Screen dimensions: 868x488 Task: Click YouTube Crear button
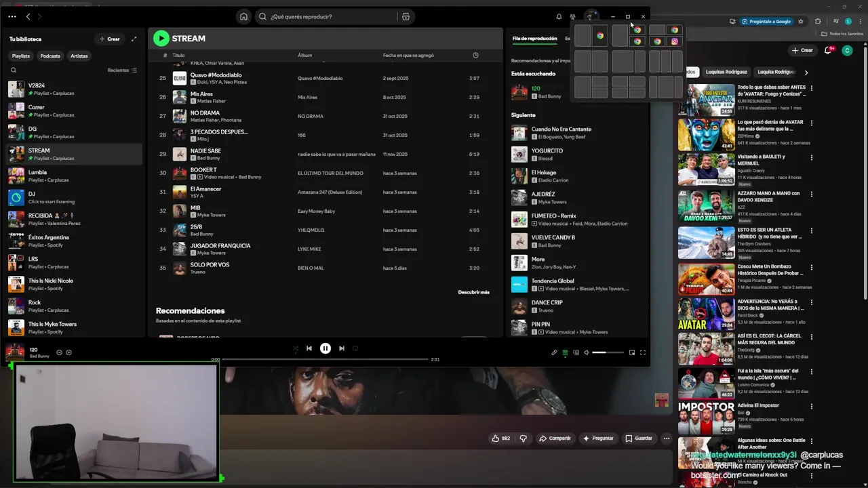(x=802, y=50)
